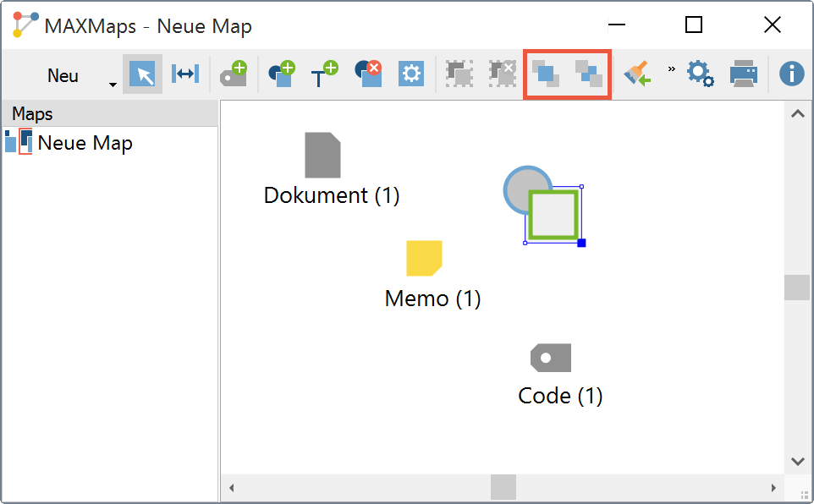Click the vertical scrollbar up arrow

(798, 114)
